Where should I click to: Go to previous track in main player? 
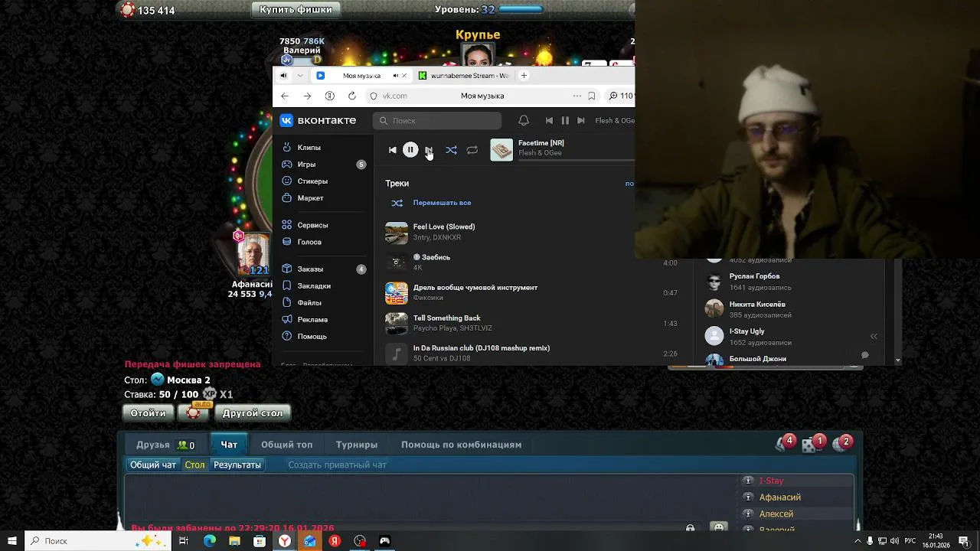pos(393,150)
